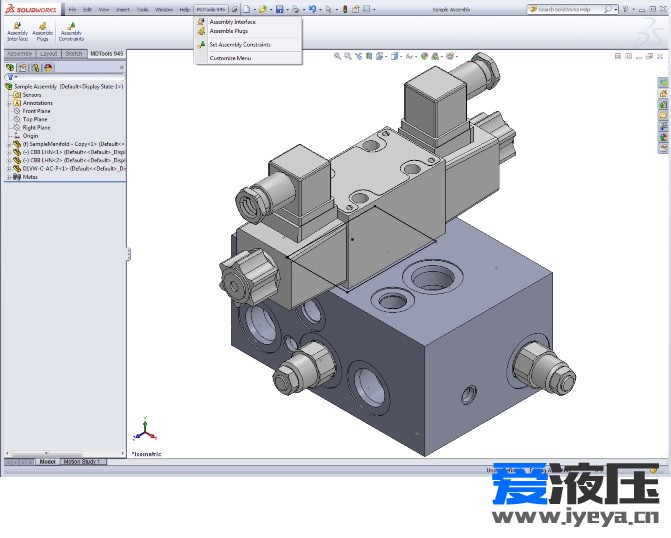Viewport: 671px width, 538px height.
Task: Open dropdown arrow next to Print icon
Action: point(304,9)
